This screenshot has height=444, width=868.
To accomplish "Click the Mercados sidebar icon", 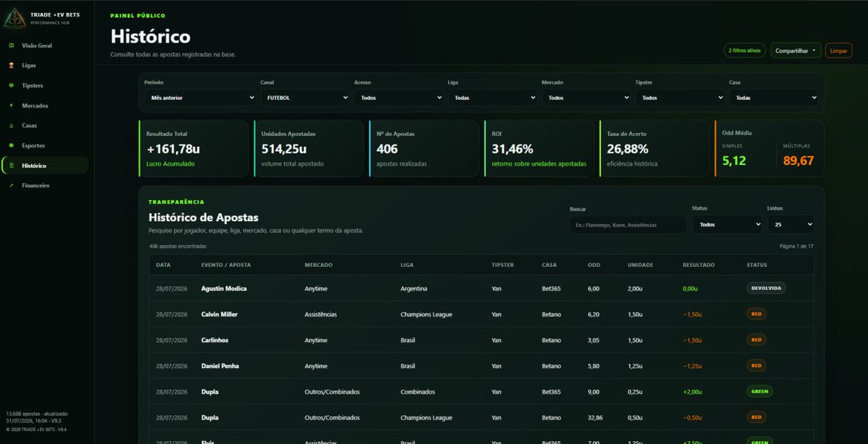I will click(11, 106).
